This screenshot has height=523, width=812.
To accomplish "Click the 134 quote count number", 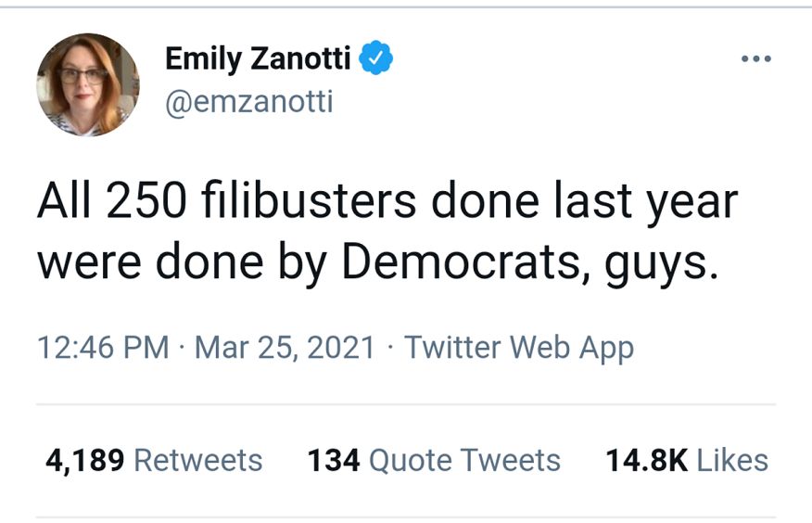I will [334, 460].
